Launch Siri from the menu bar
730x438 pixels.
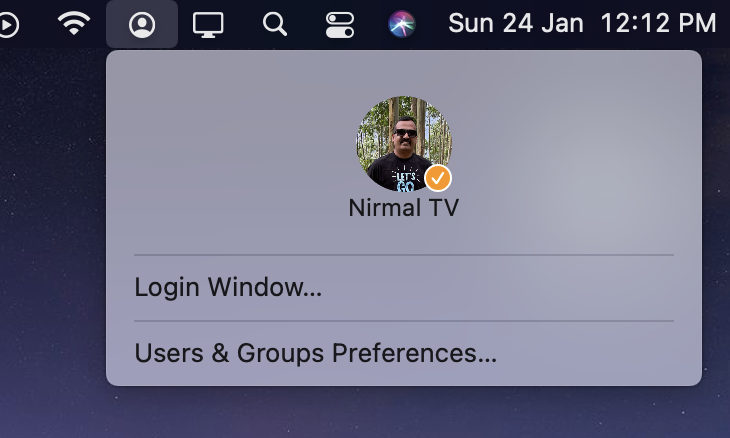pos(402,24)
